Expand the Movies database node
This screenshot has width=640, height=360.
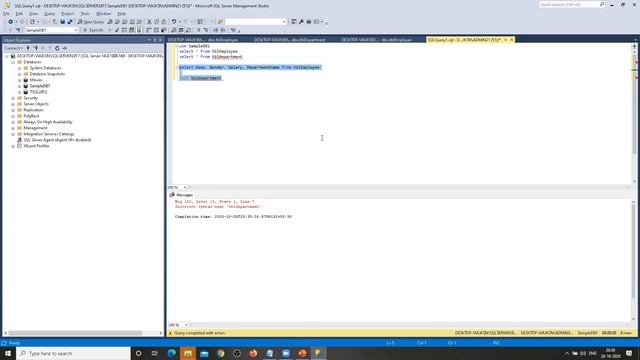click(x=19, y=80)
